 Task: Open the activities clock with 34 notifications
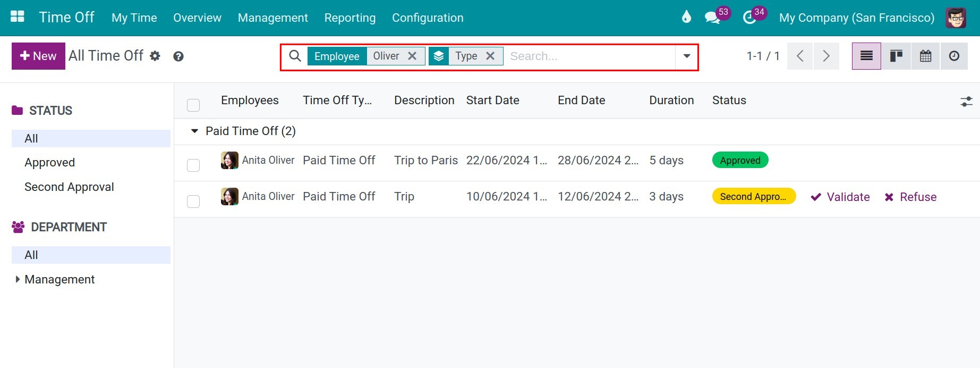749,18
